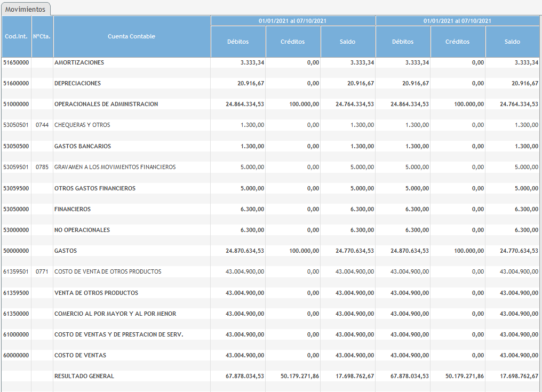Click the NºCta. column header
The height and width of the screenshot is (392, 542).
point(42,36)
